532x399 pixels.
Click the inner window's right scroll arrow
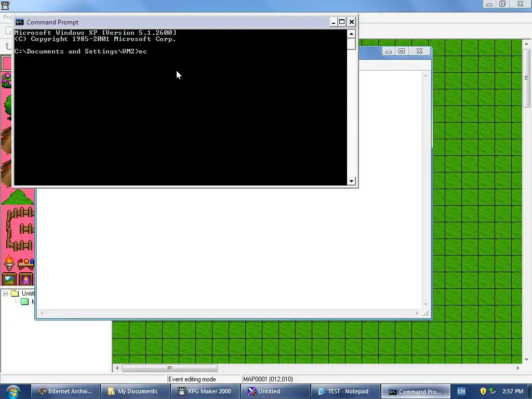tap(417, 313)
